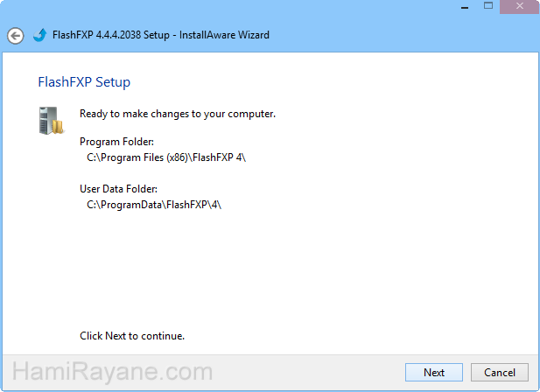540x392 pixels.
Task: Select the 'FlashFXP Setup' heading
Action: coord(84,82)
